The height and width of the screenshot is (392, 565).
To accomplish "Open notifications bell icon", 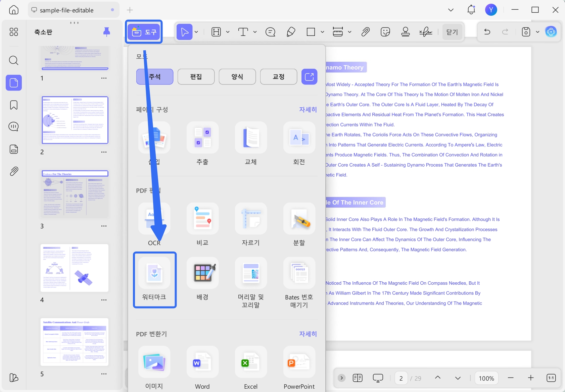I will click(471, 10).
